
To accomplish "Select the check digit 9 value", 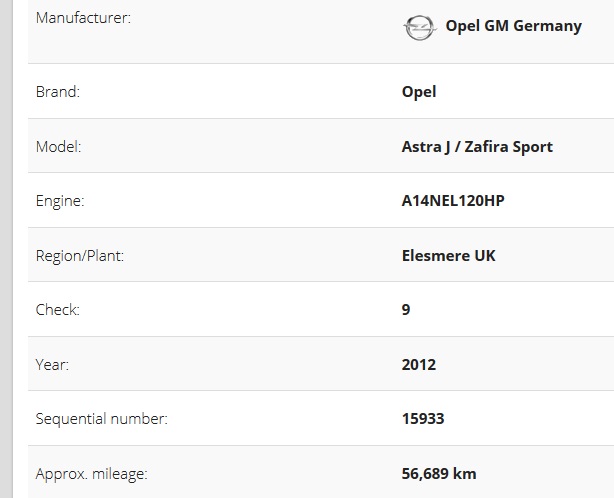I will coord(406,310).
